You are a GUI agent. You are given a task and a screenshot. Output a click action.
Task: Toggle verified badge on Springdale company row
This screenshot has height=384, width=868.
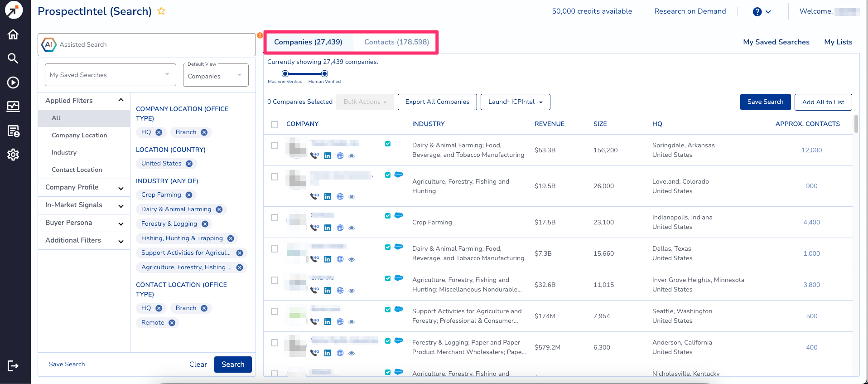coord(388,144)
